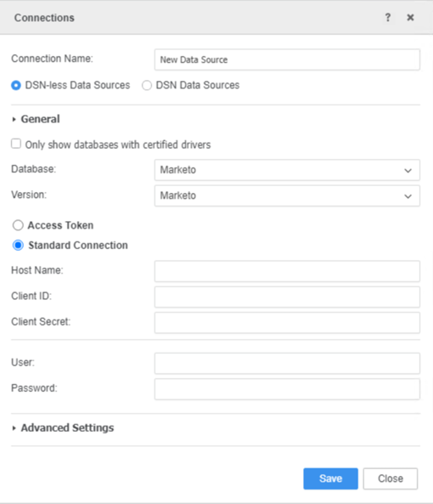Screen dimensions: 433x504
Task: Focus the Host Name input field
Action: [287, 271]
